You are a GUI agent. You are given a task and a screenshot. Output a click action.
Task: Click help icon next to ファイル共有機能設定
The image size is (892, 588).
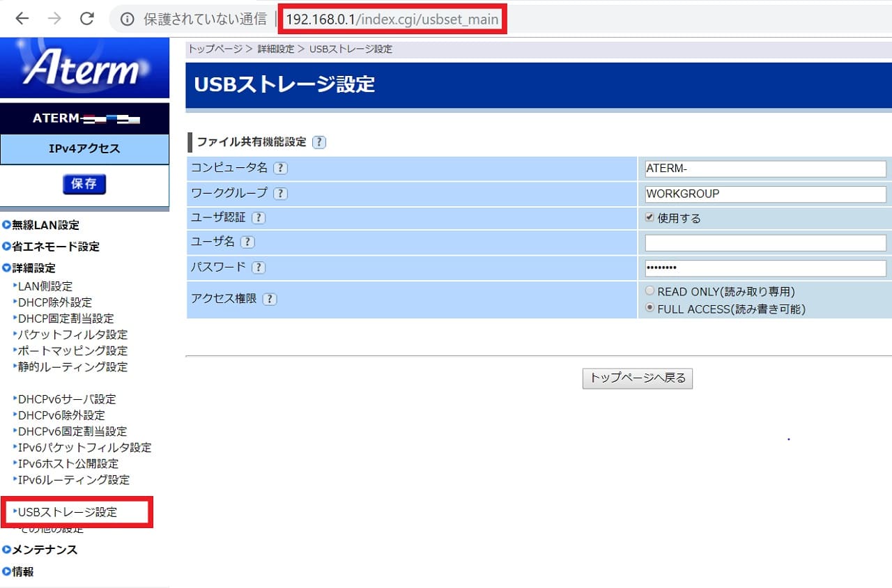point(318,142)
